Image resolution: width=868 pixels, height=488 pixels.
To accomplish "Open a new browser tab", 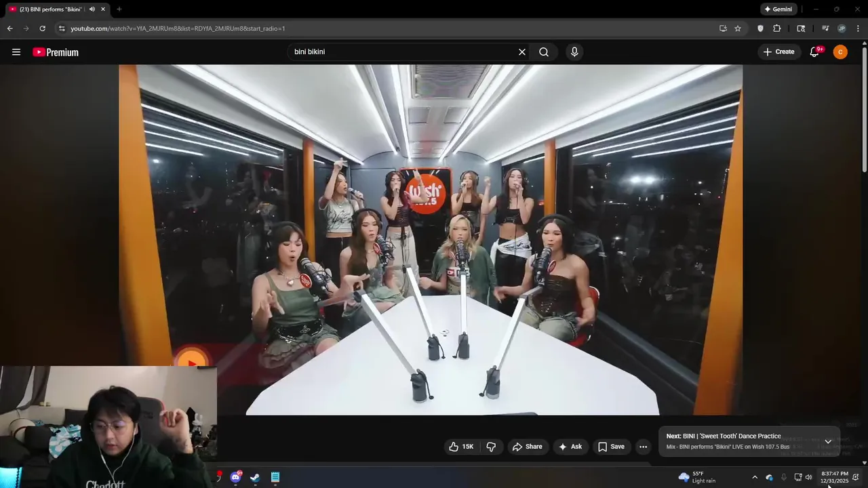I will (x=119, y=9).
